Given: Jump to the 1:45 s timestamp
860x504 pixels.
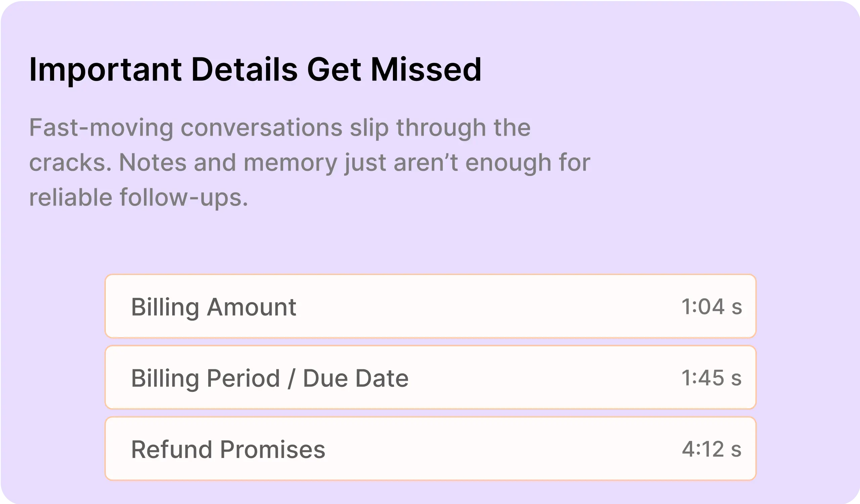Looking at the screenshot, I should tap(711, 378).
